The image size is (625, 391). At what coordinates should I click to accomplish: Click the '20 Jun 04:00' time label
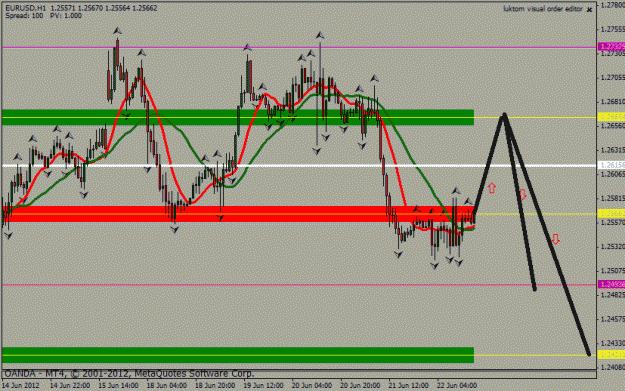312,385
